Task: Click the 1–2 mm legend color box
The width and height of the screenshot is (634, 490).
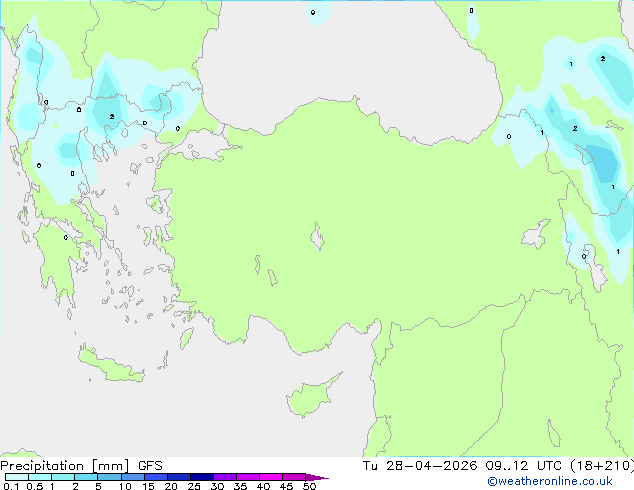Action: click(63, 477)
